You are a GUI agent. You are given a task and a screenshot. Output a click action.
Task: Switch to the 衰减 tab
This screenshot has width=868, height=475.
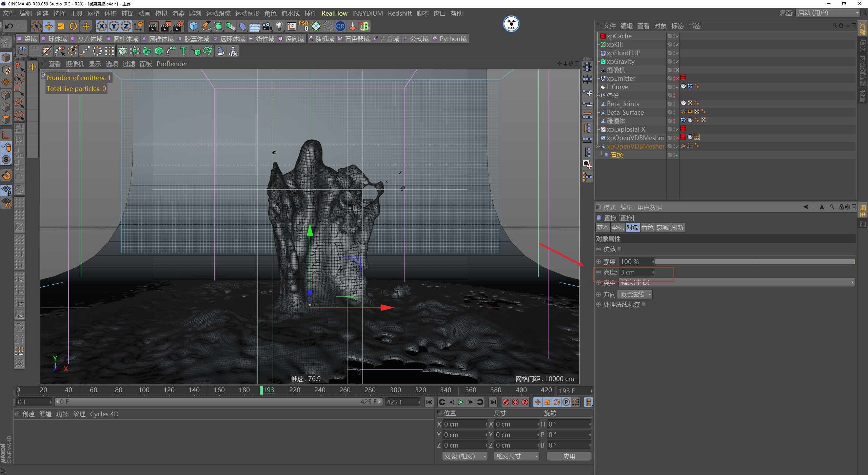click(662, 228)
